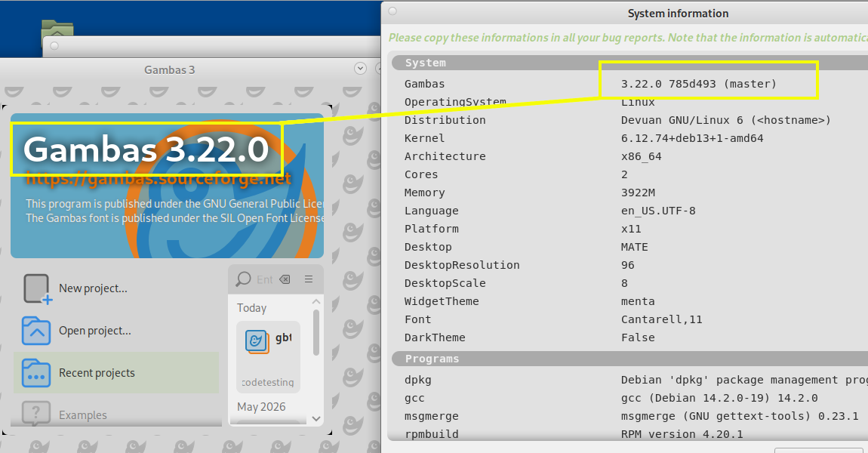Click the System information title bar
This screenshot has width=868, height=453.
[x=624, y=12]
